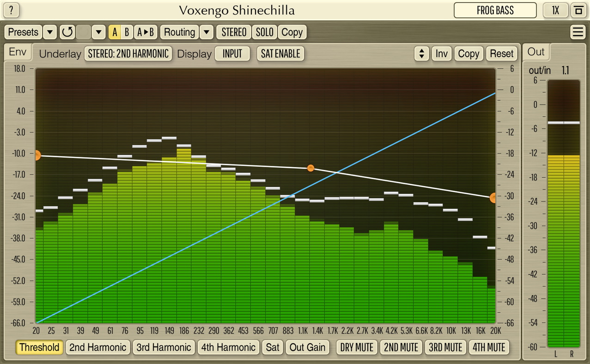Screen dimensions: 590x364
Task: Click the 1X oversampling button
Action: 555,10
